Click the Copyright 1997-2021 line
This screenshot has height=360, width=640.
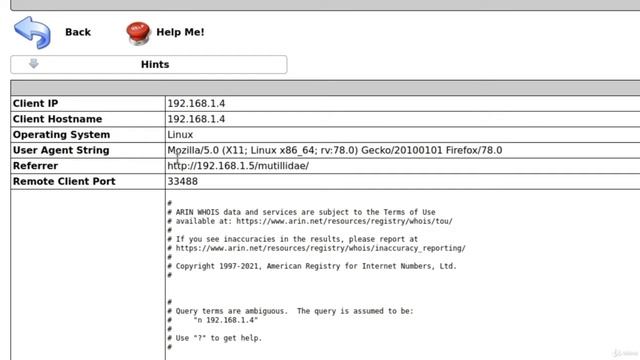click(x=312, y=266)
